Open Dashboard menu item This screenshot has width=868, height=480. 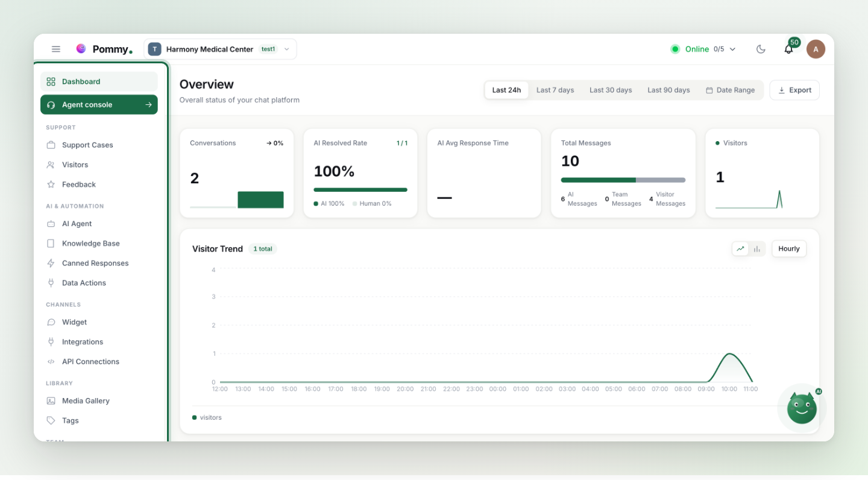tap(99, 81)
